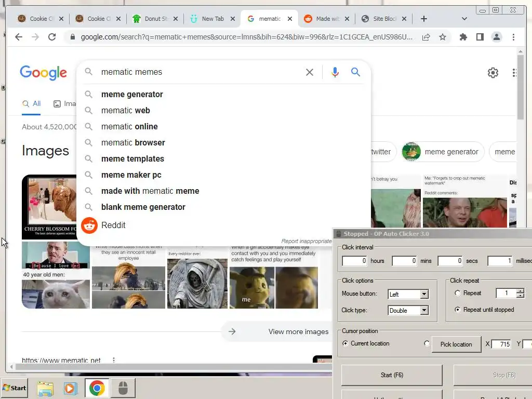The height and width of the screenshot is (399, 532).
Task: Select Repeat until stopped option
Action: 457,310
